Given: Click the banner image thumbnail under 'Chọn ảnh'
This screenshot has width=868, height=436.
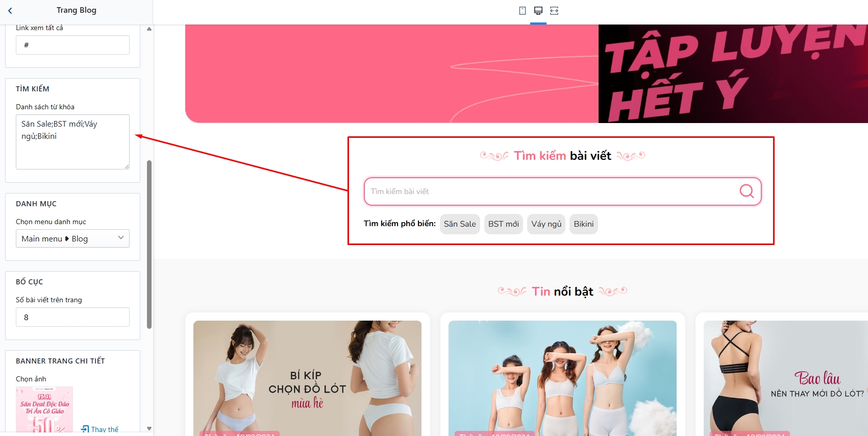Looking at the screenshot, I should [x=44, y=409].
